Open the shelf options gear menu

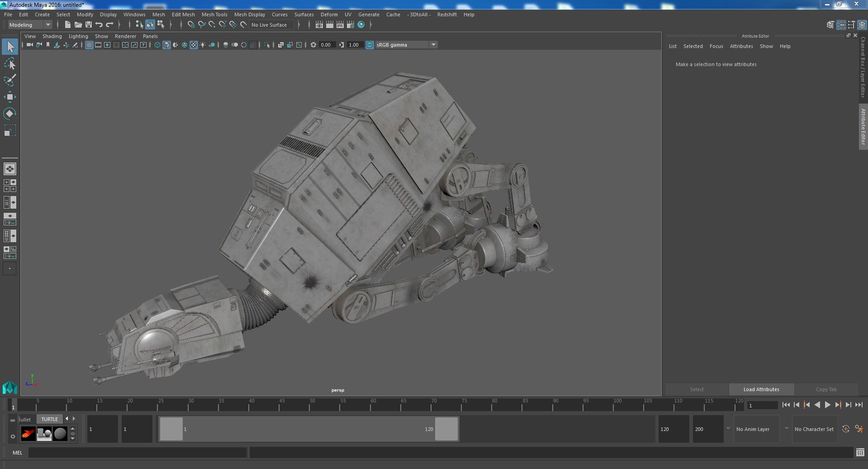pos(13,437)
